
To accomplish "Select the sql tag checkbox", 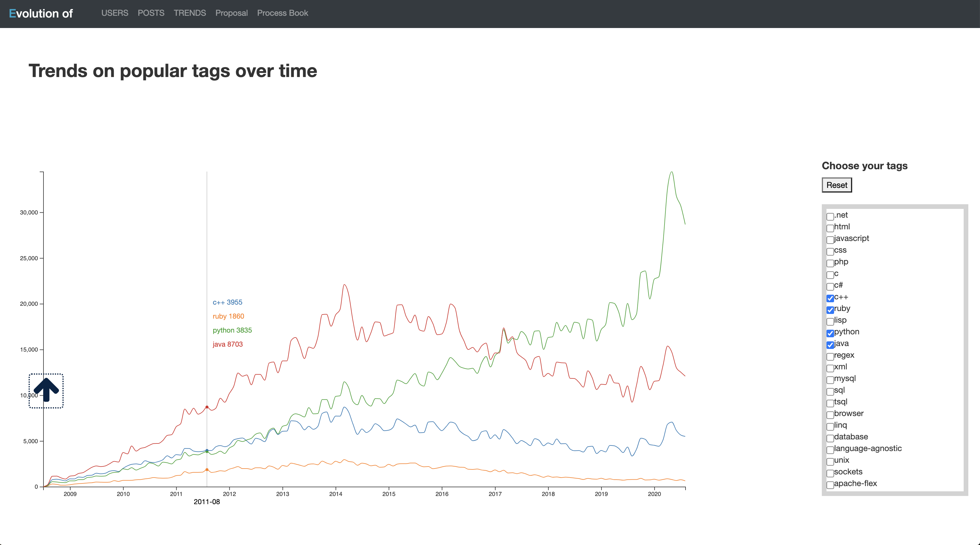I will (x=830, y=392).
